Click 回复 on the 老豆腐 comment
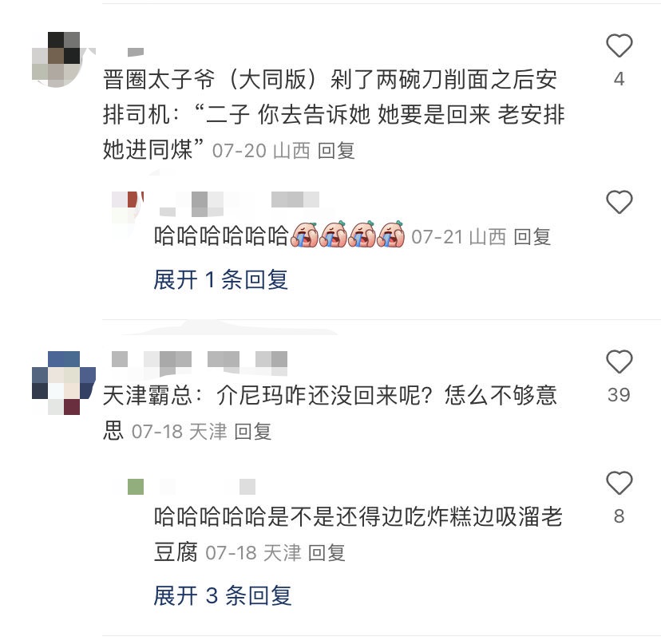Image resolution: width=661 pixels, height=644 pixels. point(327,553)
